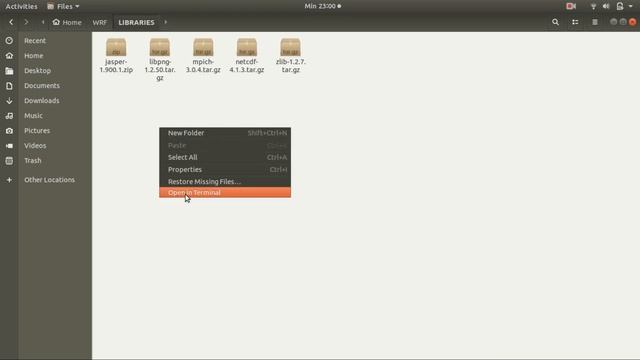Select the mpich-3.0.4.tar.gz archive icon

(x=203, y=47)
